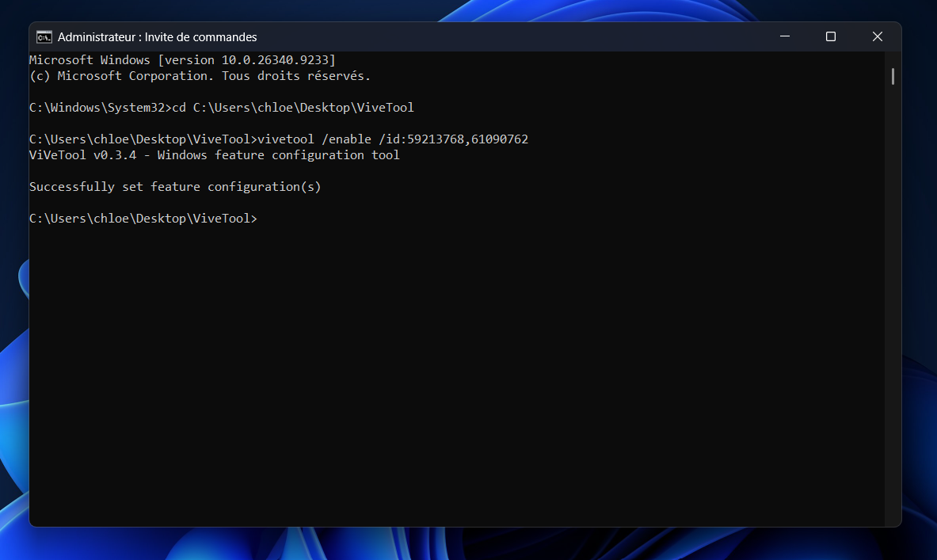The image size is (937, 560).
Task: Click the vertical scrollbar thumb
Action: 893,77
